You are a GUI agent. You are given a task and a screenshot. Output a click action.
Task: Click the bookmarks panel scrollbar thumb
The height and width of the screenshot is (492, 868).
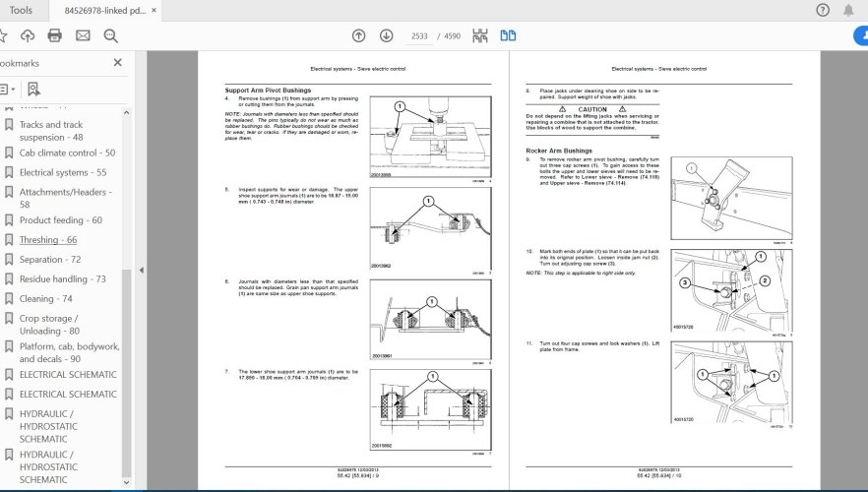126,373
